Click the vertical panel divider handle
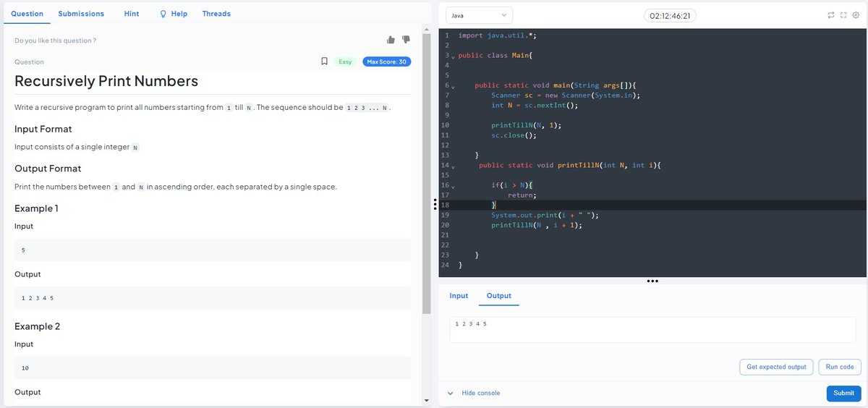Viewport: 868px width, 408px height. [x=434, y=205]
